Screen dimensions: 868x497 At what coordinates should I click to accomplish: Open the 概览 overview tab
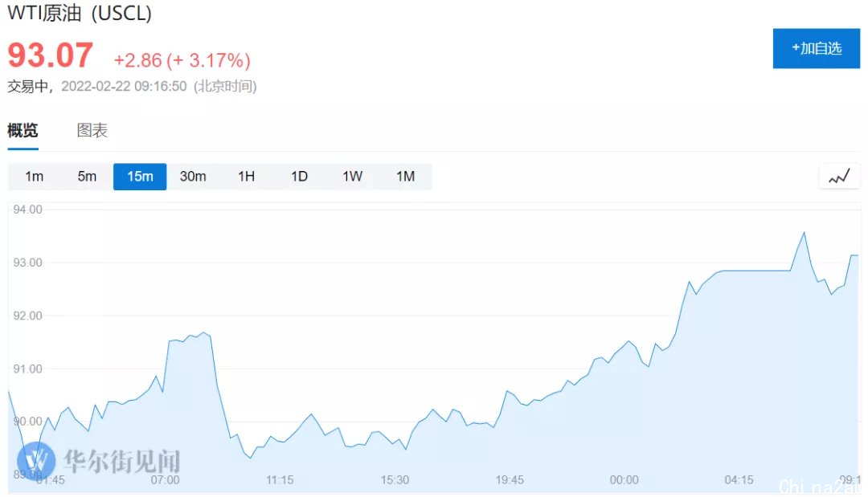[x=23, y=130]
